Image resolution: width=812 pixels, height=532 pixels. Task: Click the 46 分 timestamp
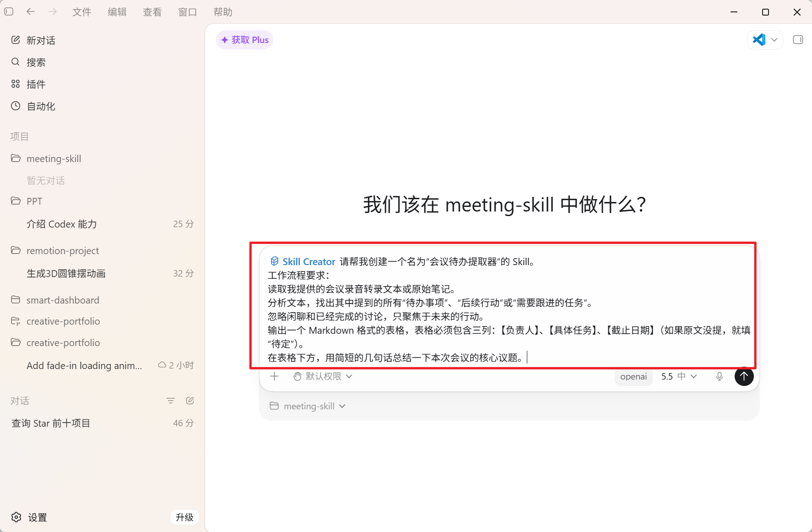point(184,423)
